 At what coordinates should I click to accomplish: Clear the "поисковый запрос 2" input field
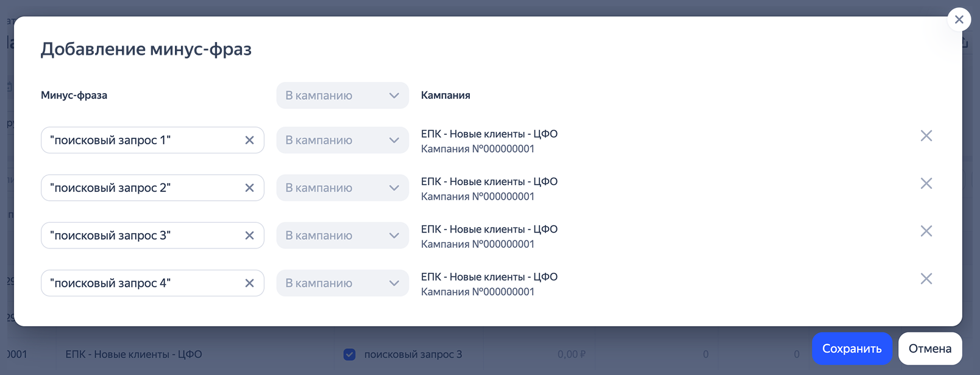pyautogui.click(x=249, y=188)
